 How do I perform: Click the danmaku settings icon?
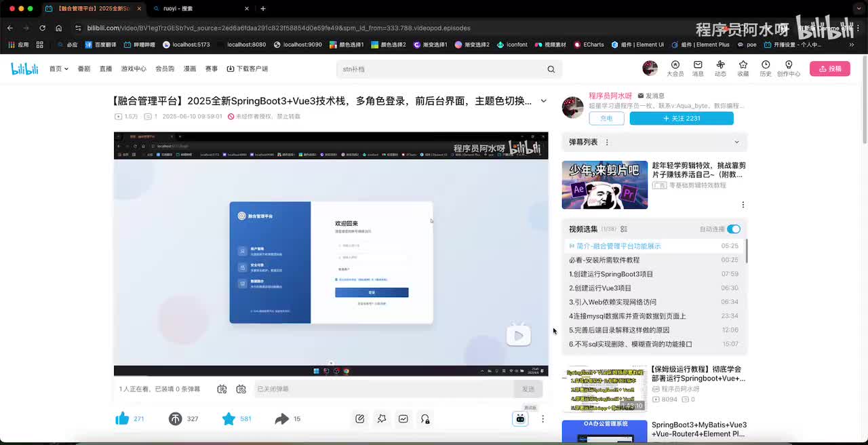[241, 389]
